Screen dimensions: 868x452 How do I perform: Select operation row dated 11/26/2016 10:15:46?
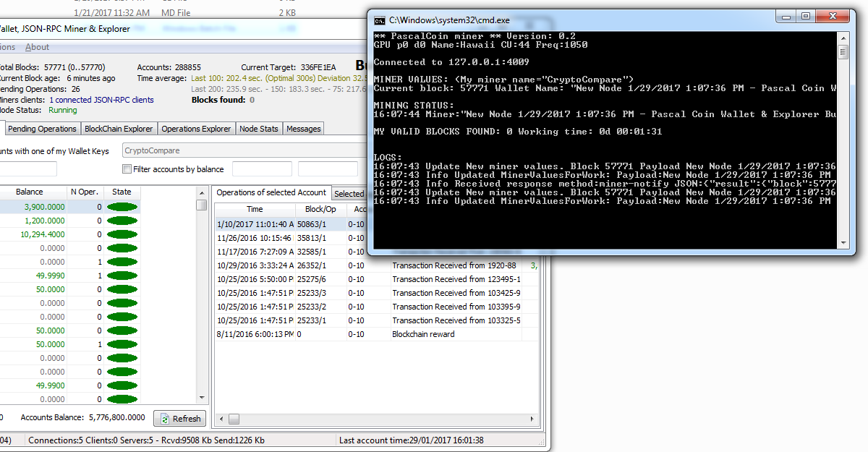click(292, 238)
